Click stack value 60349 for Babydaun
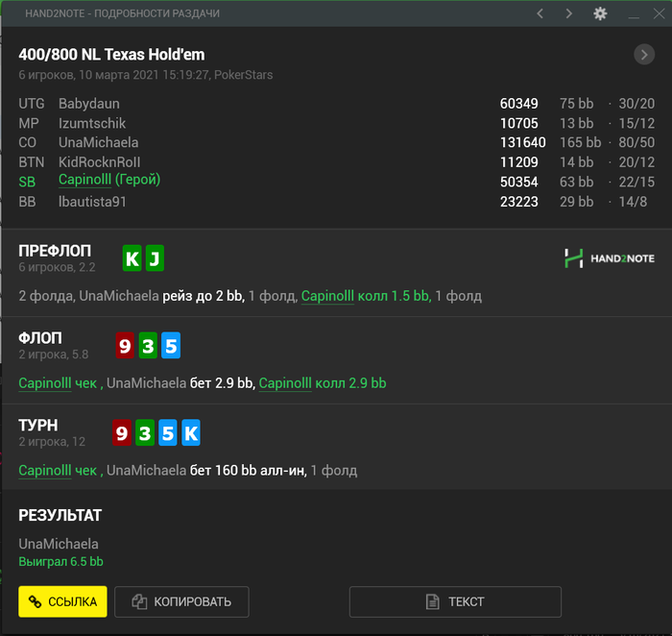 coord(519,104)
